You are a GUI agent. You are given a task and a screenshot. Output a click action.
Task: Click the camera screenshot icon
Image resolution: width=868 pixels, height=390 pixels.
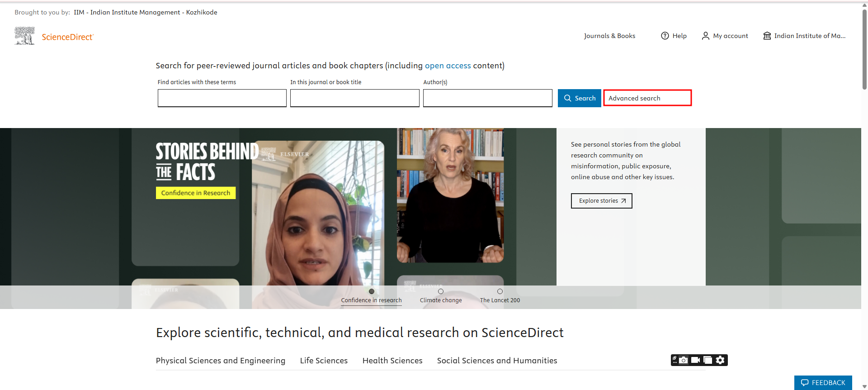pos(684,360)
